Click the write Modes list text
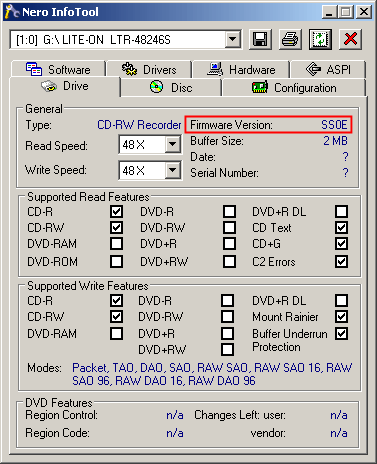Screen dimensions: 377x464 point(212,374)
